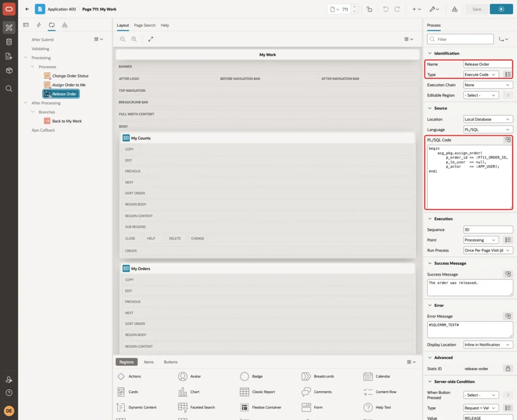
Task: Undo the last change
Action: click(x=385, y=9)
